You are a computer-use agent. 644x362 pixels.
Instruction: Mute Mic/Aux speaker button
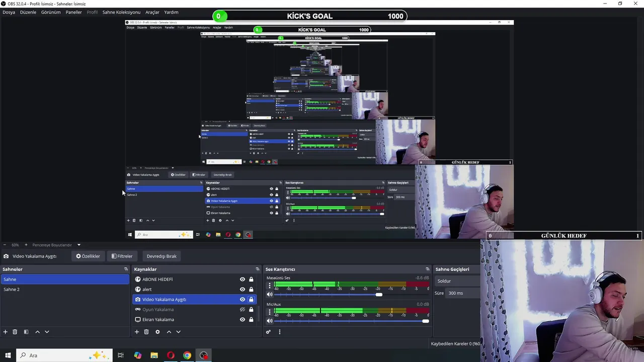pos(270,321)
